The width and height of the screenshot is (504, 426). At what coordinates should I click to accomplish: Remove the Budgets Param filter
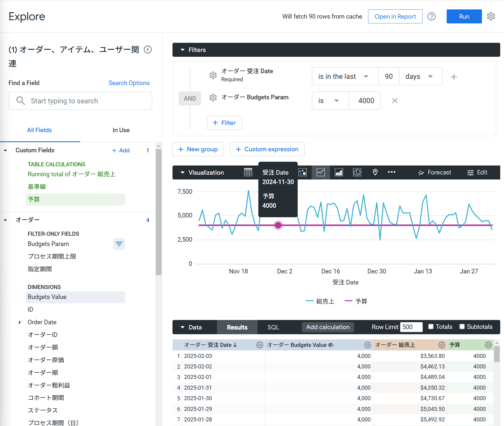[x=395, y=101]
